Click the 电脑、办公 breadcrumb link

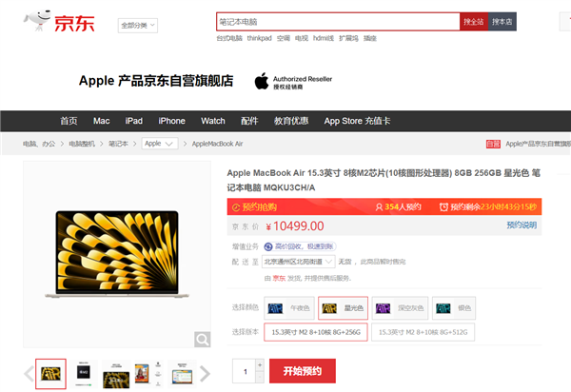click(x=39, y=144)
